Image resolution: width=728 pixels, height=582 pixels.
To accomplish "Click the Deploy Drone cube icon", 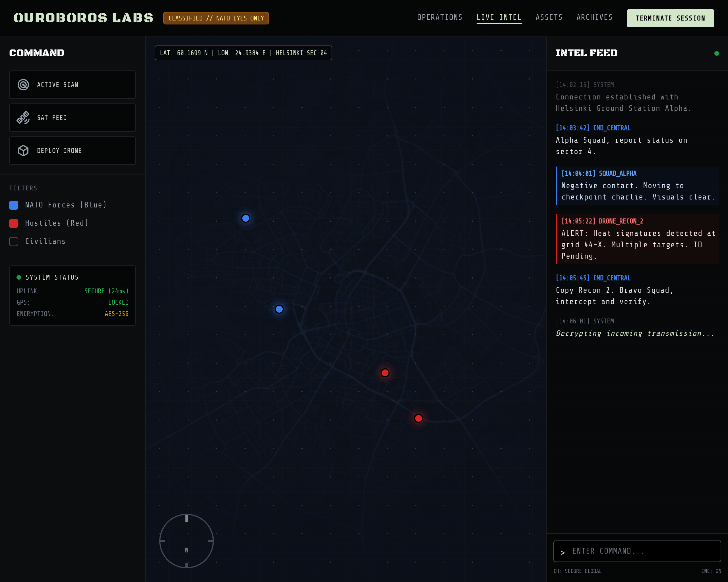I will 23,151.
